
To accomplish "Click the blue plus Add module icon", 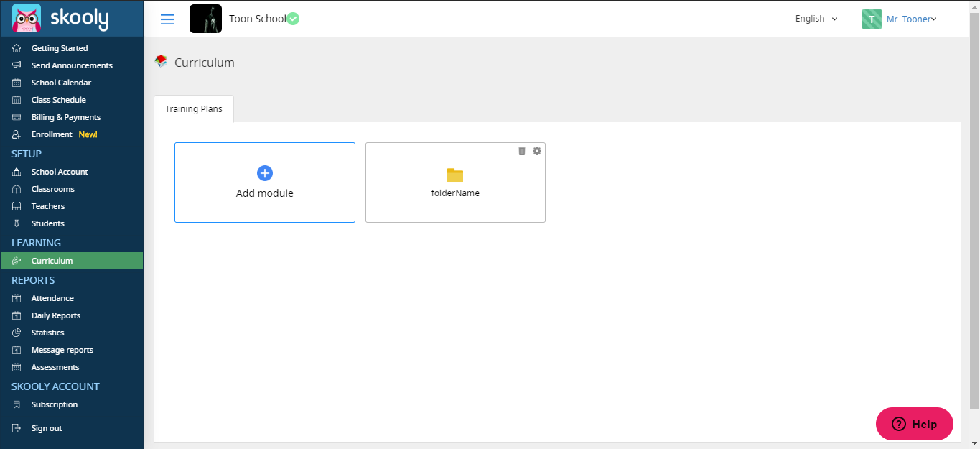I will [265, 173].
